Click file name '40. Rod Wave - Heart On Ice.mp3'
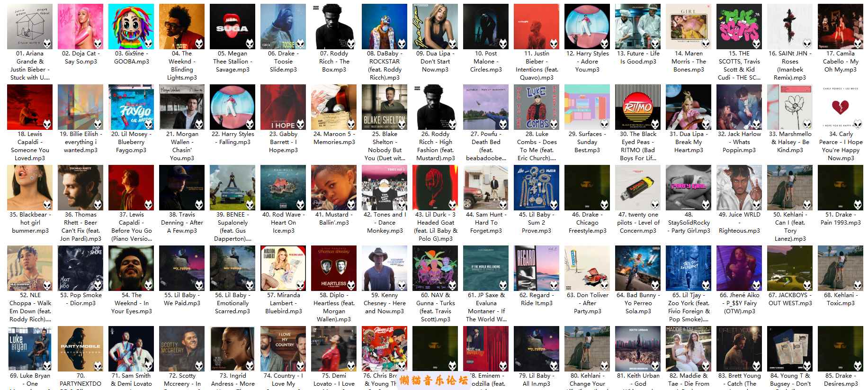This screenshot has width=868, height=390. coord(283,223)
